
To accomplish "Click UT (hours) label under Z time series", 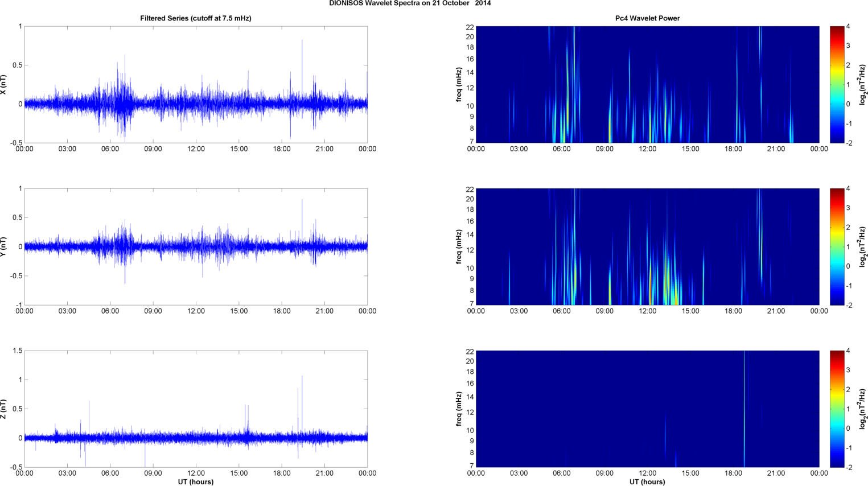I will (x=196, y=482).
